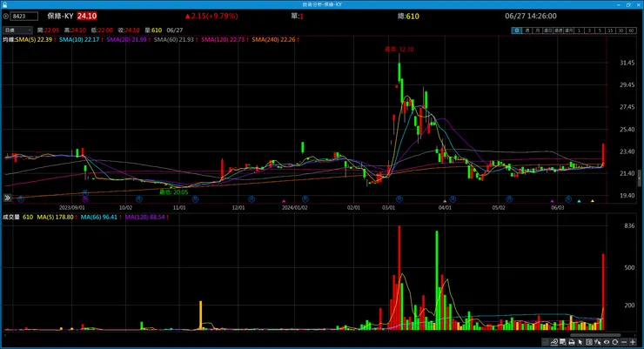The height and width of the screenshot is (349, 644).
Task: Click the 成交量 volume panel title
Action: click(x=11, y=217)
